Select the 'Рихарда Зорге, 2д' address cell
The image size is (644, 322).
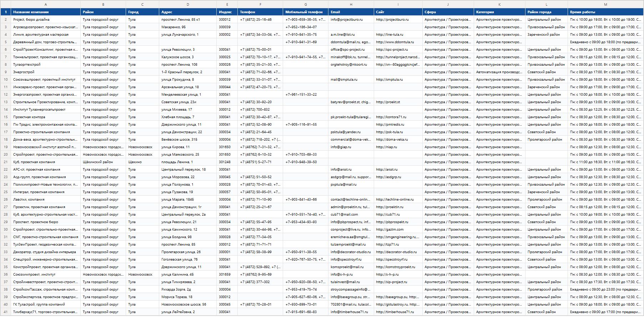[188, 290]
